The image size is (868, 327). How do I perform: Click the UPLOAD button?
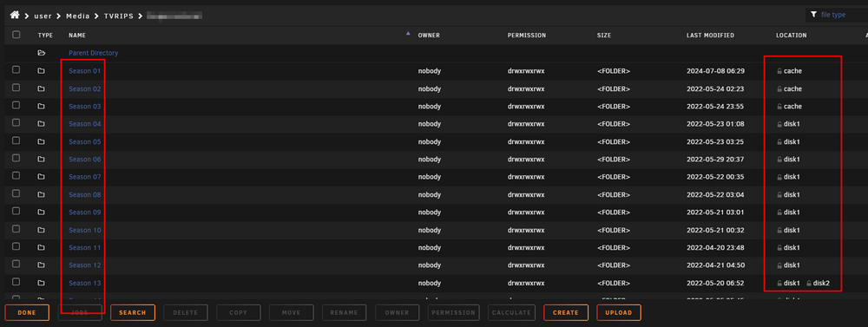pos(618,312)
